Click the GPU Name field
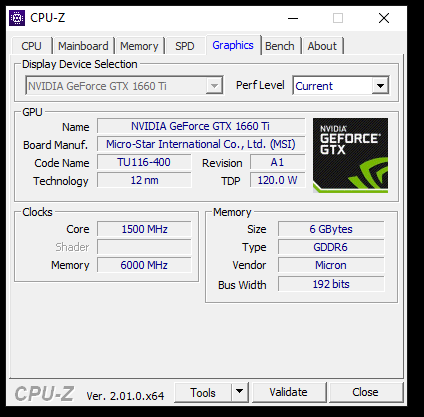 [x=201, y=126]
